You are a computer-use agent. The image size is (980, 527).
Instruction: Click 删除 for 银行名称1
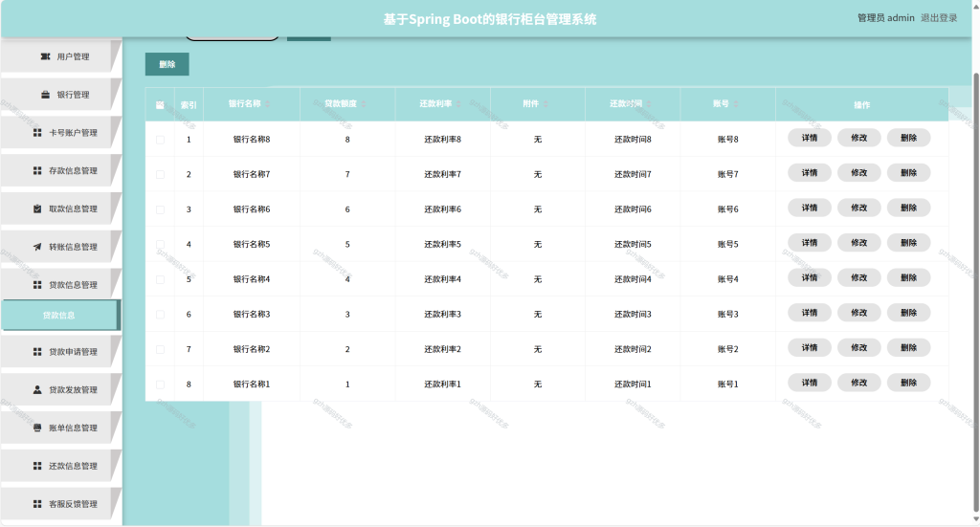coord(908,383)
